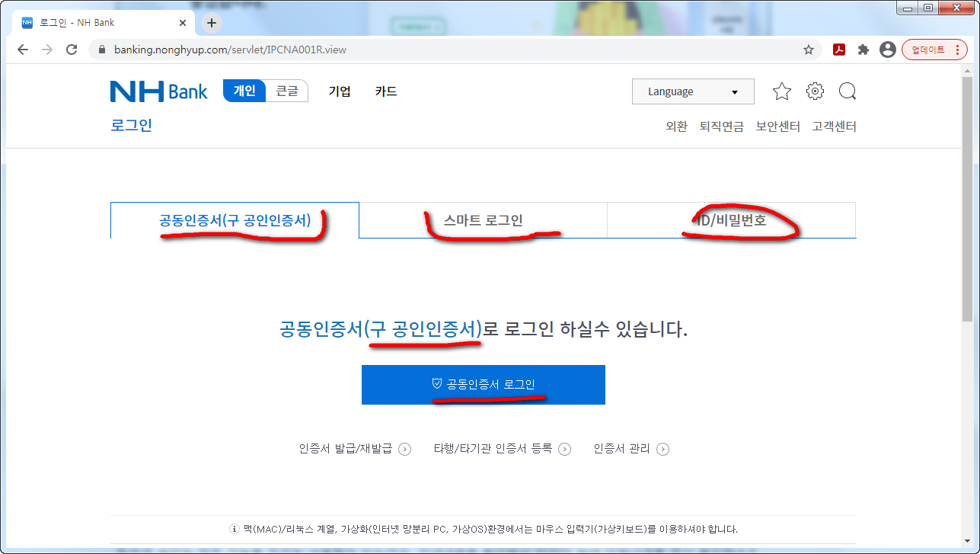Click arrow icon next to 타행/타기관 인증서 등록
This screenshot has width=980, height=554.
(565, 450)
